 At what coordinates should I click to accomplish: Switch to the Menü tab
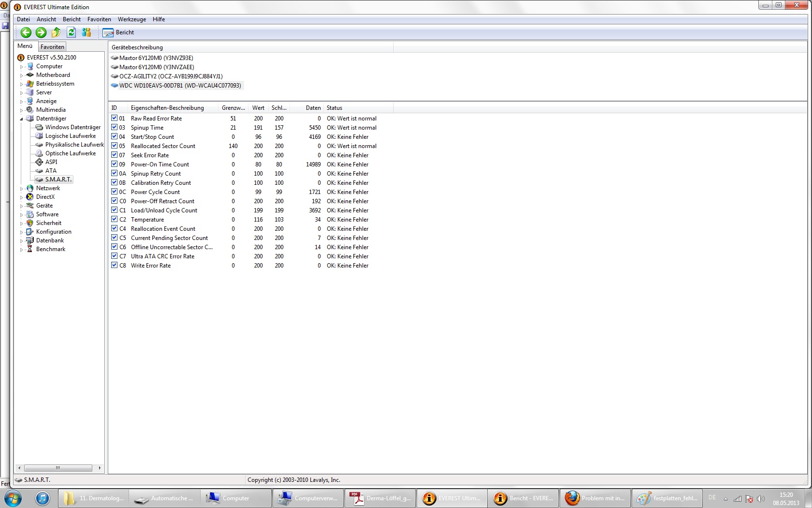point(25,46)
